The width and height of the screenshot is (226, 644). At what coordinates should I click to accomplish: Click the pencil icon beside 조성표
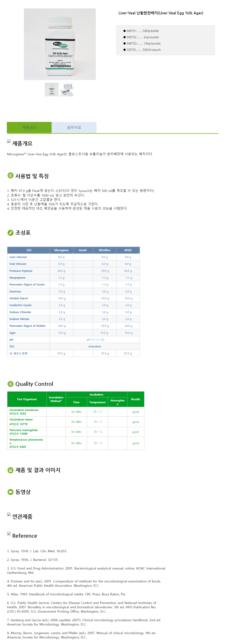10,233
